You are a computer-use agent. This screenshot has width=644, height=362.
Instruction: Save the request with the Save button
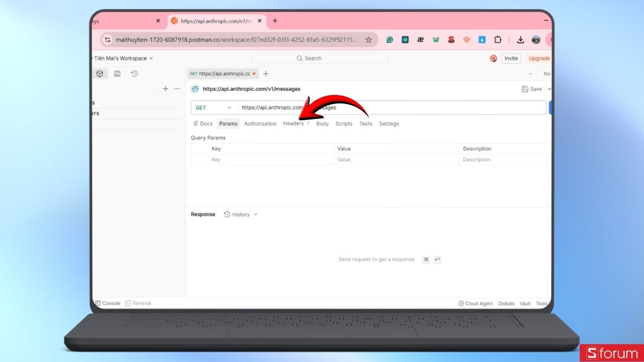532,89
